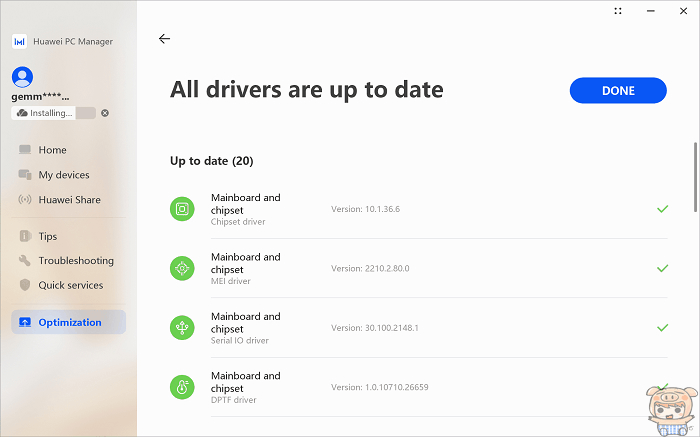Open Huawei Share in sidebar
The width and height of the screenshot is (700, 437).
tap(69, 200)
